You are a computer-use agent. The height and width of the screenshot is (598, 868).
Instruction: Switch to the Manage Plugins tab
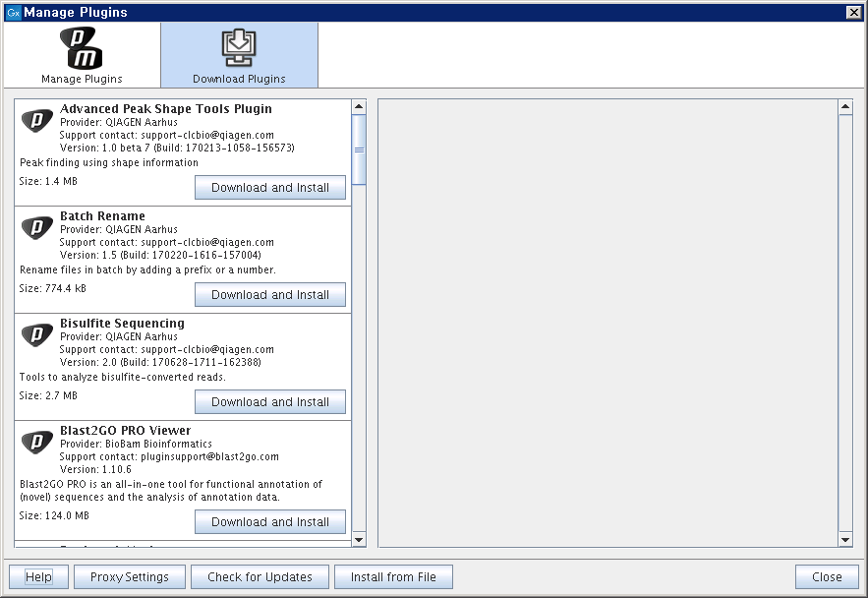(82, 55)
